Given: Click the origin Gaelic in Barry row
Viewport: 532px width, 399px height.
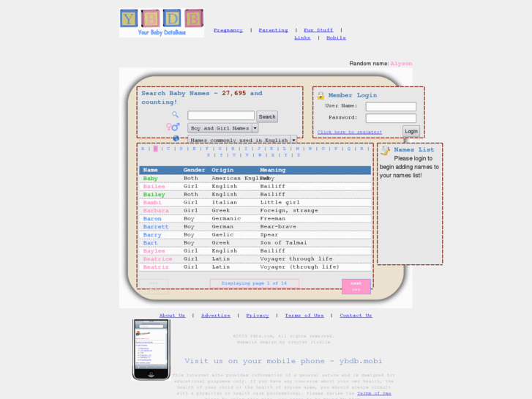Looking at the screenshot, I should click(222, 235).
